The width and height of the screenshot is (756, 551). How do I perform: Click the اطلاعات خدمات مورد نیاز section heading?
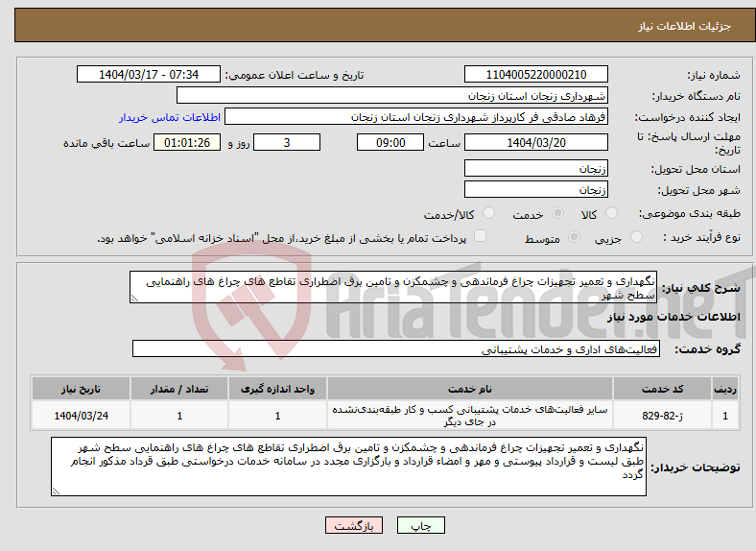tap(673, 317)
